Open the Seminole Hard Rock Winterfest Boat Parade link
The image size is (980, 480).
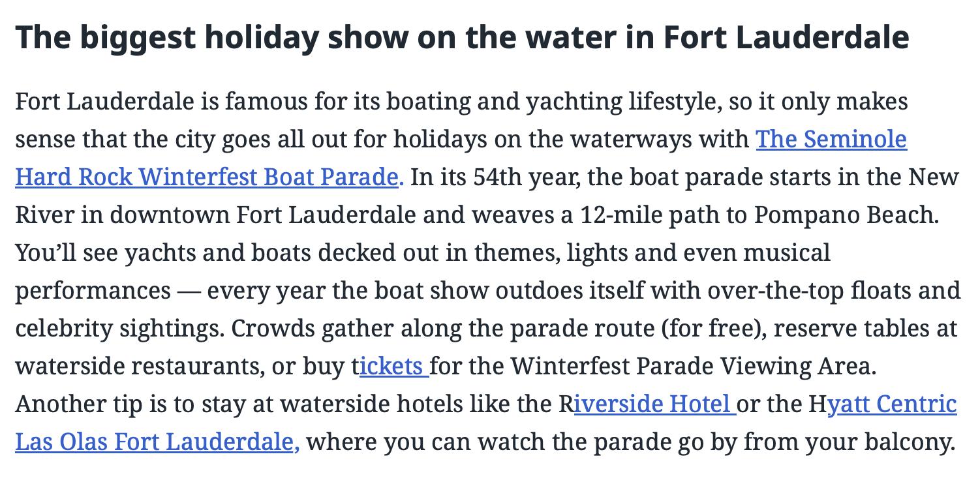coord(206,177)
